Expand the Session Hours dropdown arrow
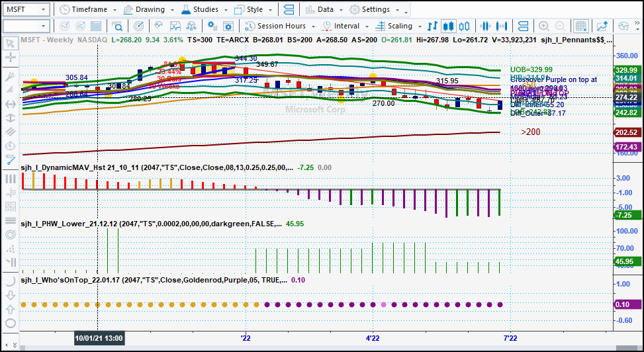 [x=313, y=26]
